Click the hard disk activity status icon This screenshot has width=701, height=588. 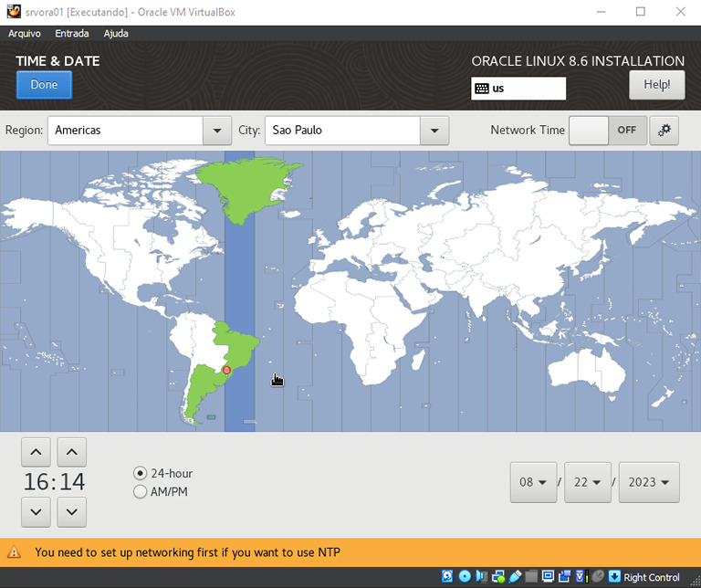coord(447,576)
